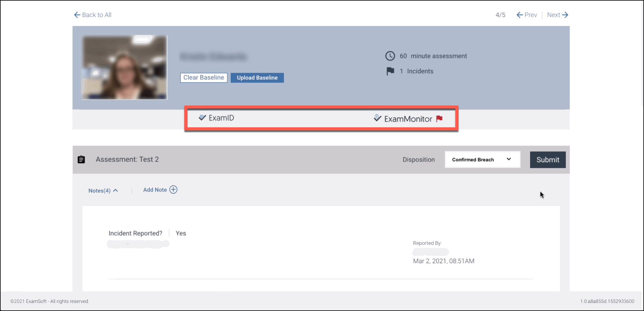Screen dimensions: 644x311
Task: Click the right arrow icon beside Next
Action: coord(565,15)
